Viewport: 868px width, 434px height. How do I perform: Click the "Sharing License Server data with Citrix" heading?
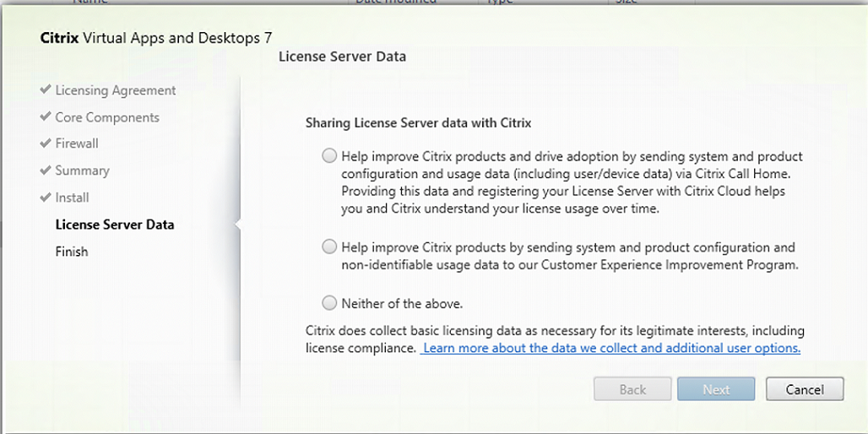418,122
